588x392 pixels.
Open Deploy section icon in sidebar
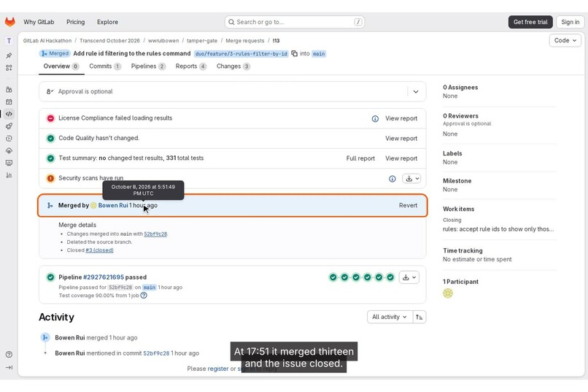(x=9, y=139)
